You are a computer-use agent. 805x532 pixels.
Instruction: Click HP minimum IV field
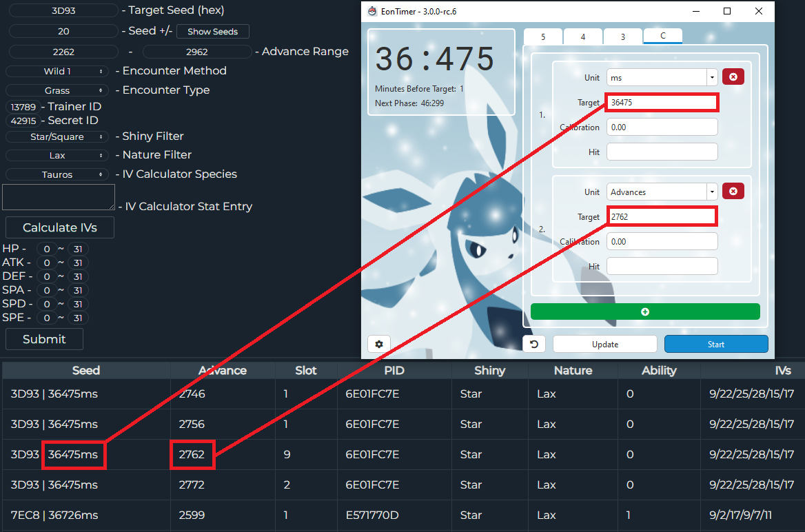pos(47,249)
